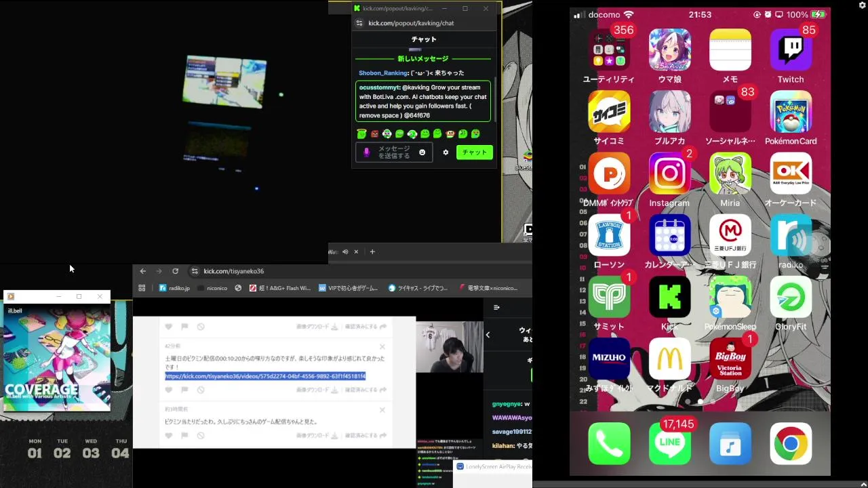Click the highlighted kick.com videos URL in message
The image size is (868, 488).
[x=265, y=376]
